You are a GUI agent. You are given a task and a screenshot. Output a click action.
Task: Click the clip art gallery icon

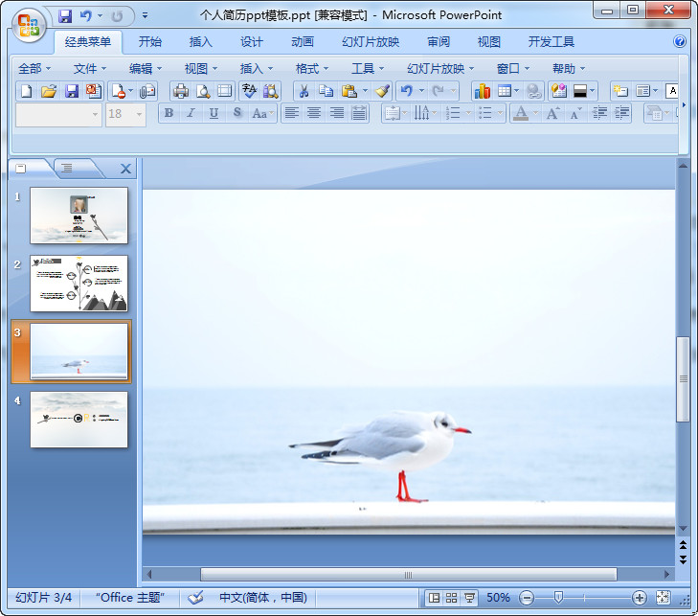[558, 91]
